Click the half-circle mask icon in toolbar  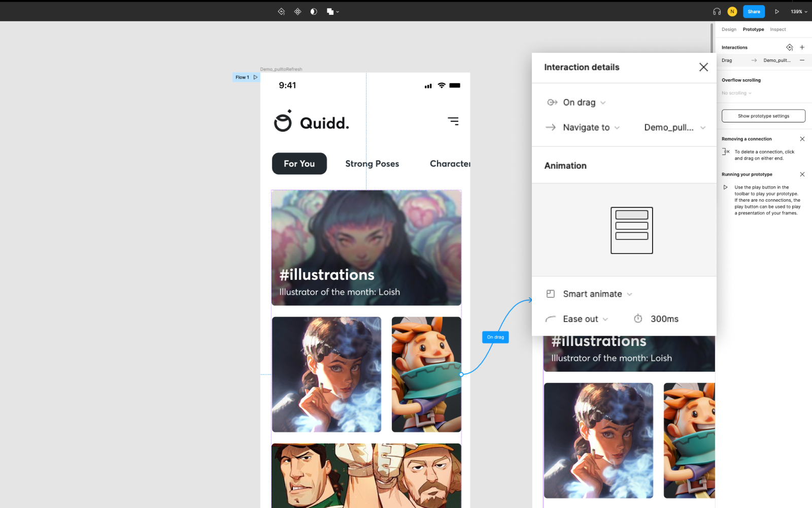click(x=314, y=11)
